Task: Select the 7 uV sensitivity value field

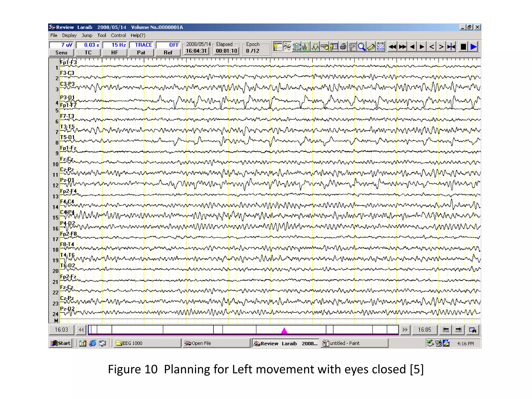Action: tap(62, 45)
